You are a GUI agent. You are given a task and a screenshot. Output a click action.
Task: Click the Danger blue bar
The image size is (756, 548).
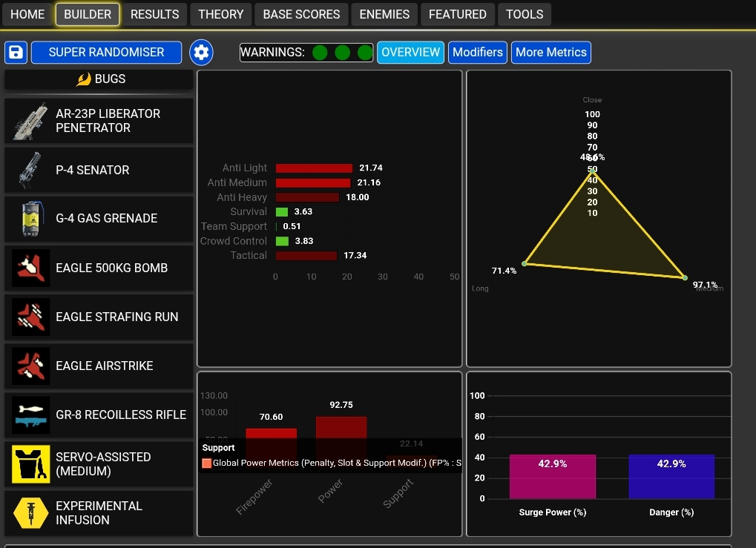click(671, 477)
